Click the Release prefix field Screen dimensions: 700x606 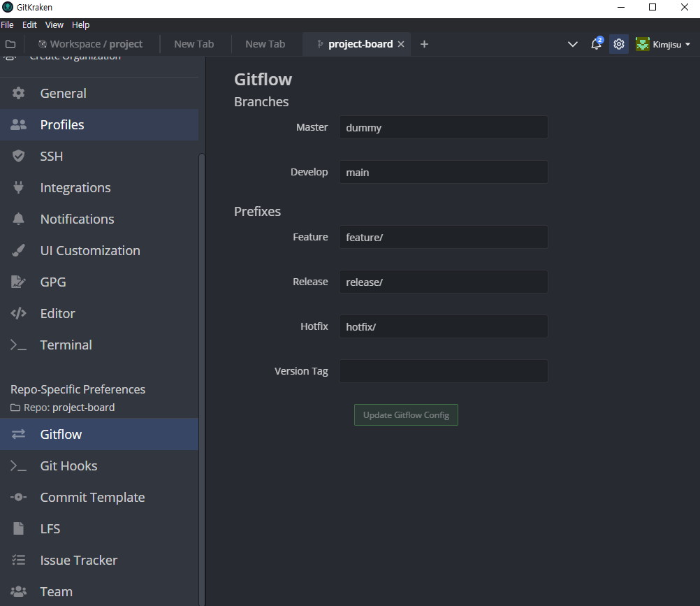pyautogui.click(x=444, y=282)
